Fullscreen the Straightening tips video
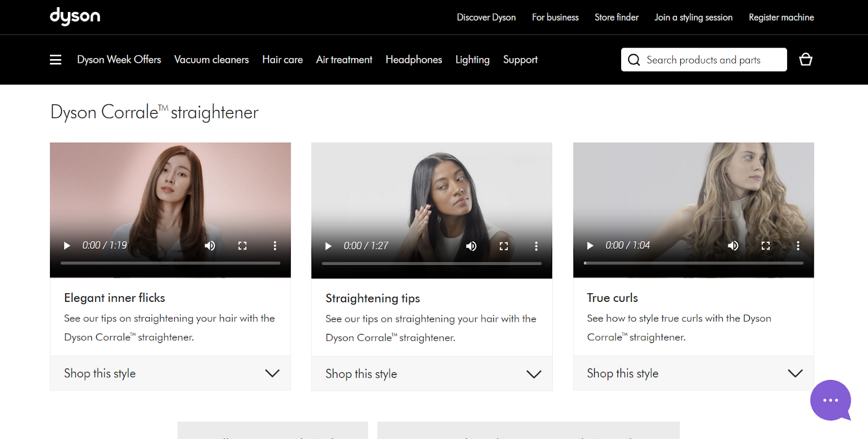868x439 pixels. [504, 246]
